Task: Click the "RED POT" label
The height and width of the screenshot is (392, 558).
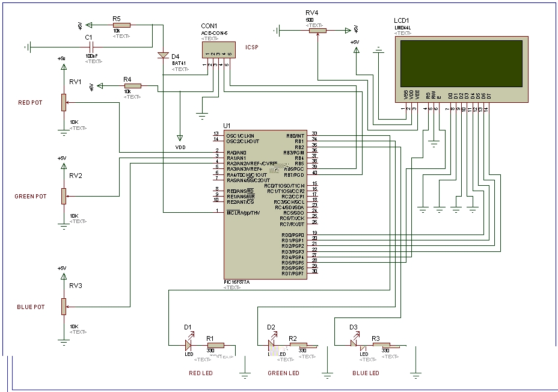Action: click(x=30, y=103)
